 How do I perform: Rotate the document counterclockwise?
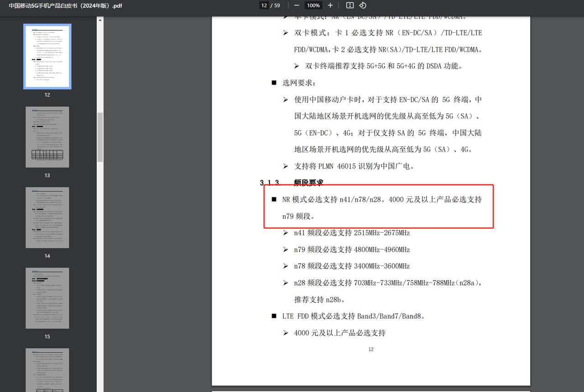(363, 5)
